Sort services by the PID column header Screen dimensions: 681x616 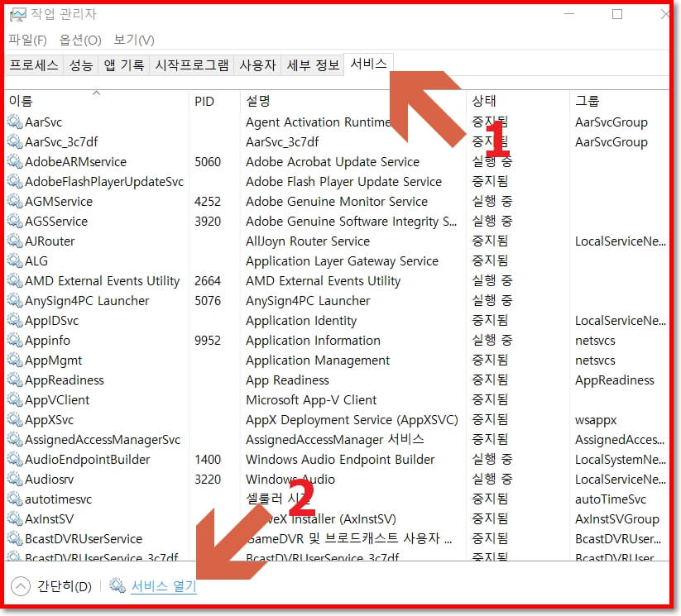coord(214,101)
